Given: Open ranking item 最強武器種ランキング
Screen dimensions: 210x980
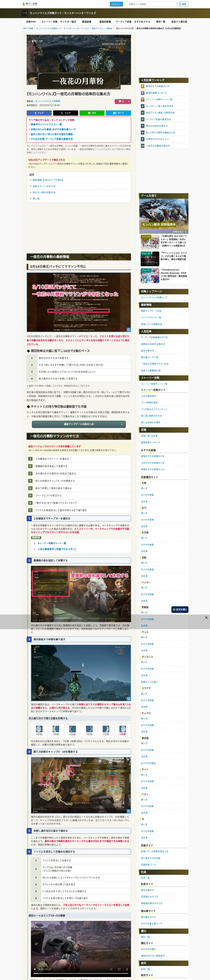Looking at the screenshot, I should 156,93.
